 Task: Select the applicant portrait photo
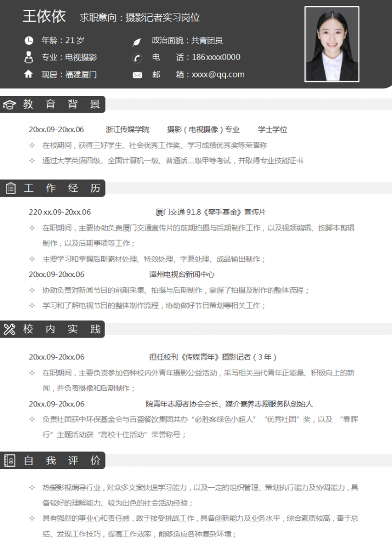point(331,44)
